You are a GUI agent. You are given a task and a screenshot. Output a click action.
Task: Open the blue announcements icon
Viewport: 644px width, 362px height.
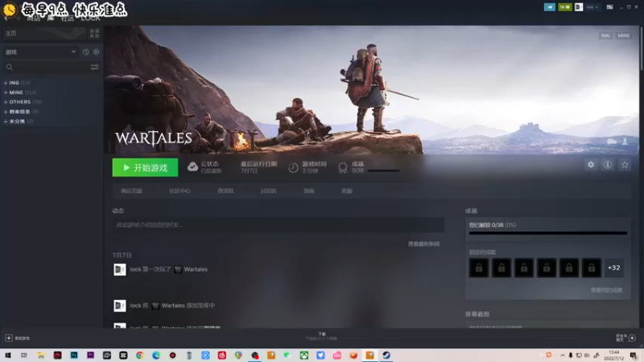[x=550, y=7]
